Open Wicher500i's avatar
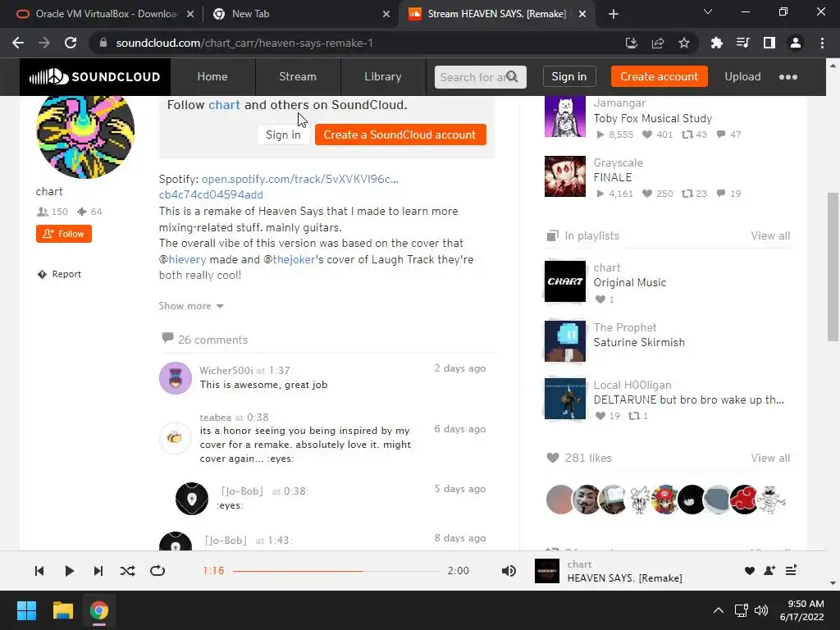840x630 pixels. click(x=176, y=378)
